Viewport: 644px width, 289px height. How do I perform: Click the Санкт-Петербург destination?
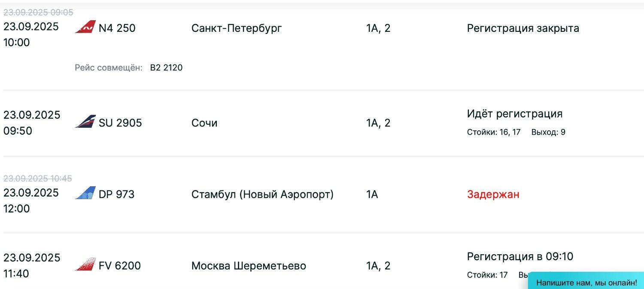(237, 28)
